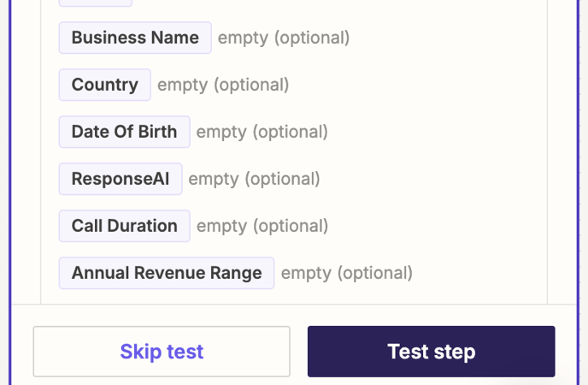Click the word 'empty' beside Business Name

click(x=243, y=38)
